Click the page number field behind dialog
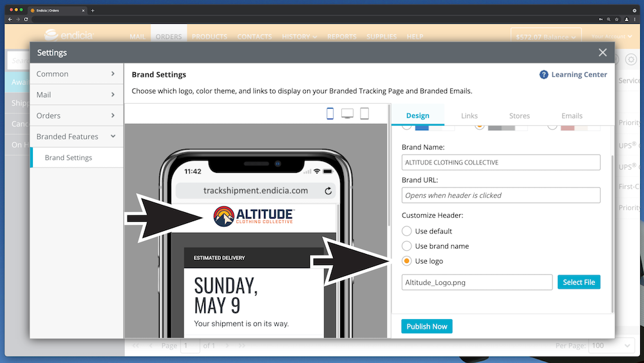This screenshot has width=644, height=363. (190, 346)
